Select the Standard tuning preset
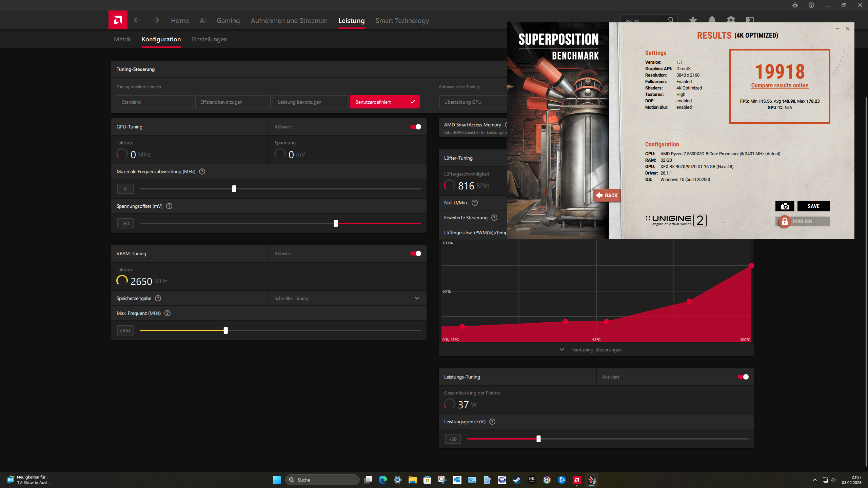The width and height of the screenshot is (868, 488). [155, 102]
